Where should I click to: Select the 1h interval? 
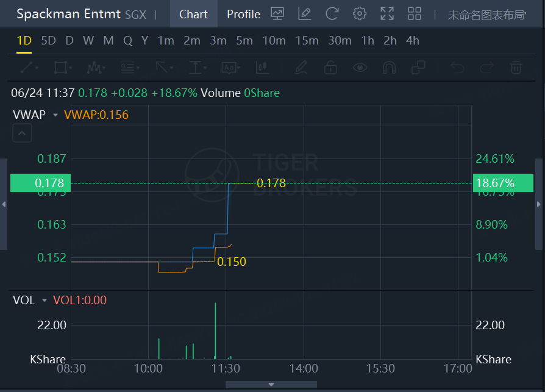(x=368, y=41)
